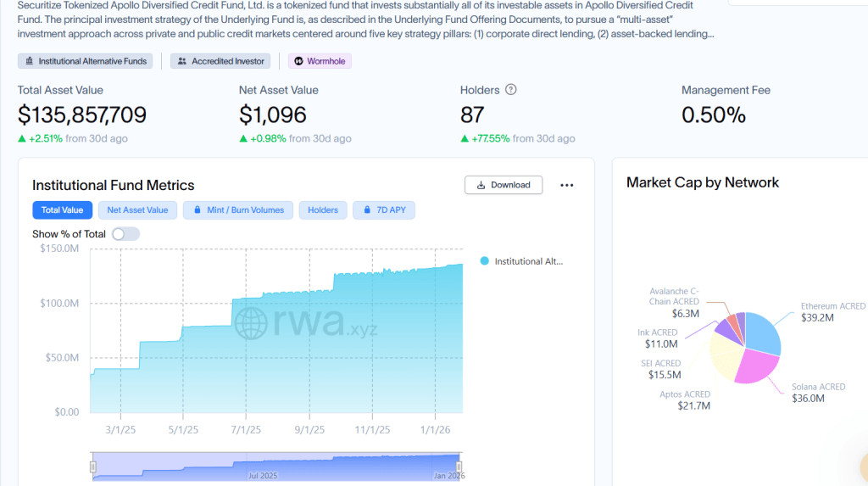Click the Avalanche C-Chain ACRED $6.3M label
Viewport: 868px width, 486px height.
click(674, 303)
